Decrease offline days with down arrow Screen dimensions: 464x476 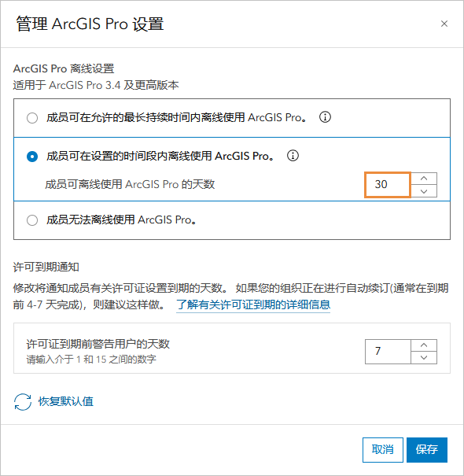tap(424, 191)
